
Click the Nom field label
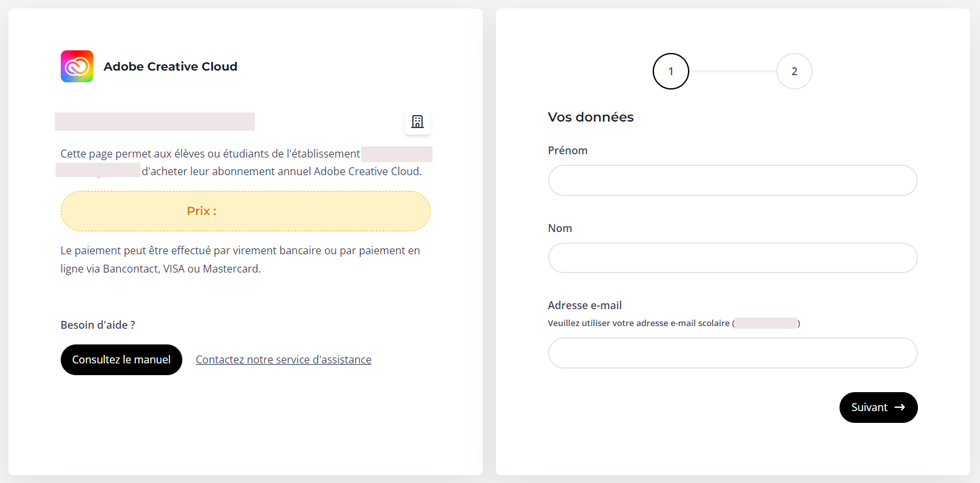[x=560, y=228]
